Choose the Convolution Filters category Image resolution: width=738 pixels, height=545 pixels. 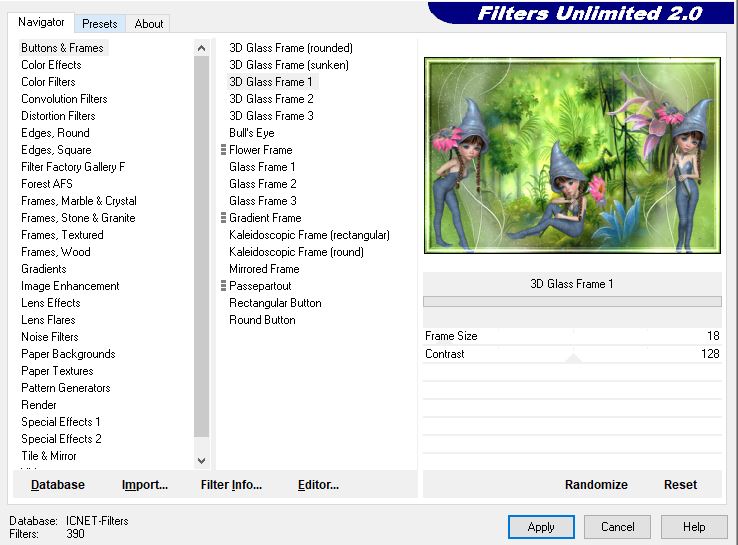64,98
